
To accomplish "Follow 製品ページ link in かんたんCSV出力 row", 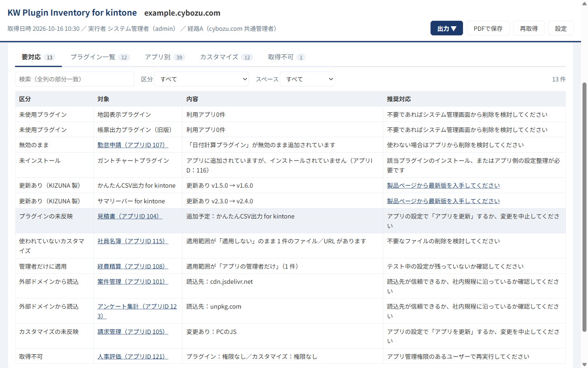I will click(443, 185).
